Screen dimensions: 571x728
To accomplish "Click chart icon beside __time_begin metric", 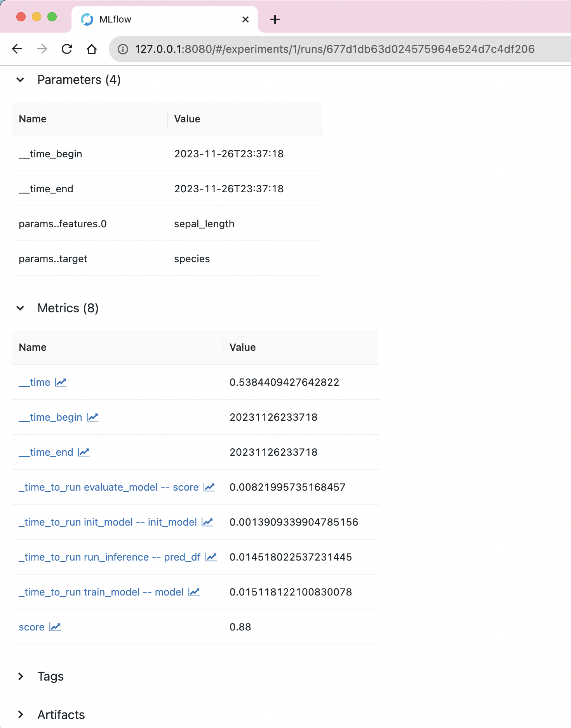I will [x=92, y=417].
